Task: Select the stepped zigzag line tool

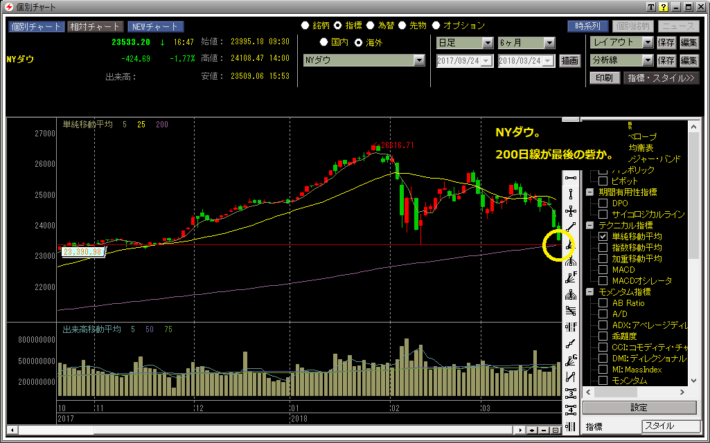Action: click(571, 344)
